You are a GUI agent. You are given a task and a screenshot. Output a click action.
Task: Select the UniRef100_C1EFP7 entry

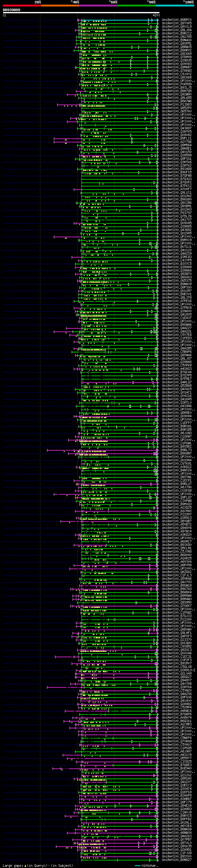tap(177, 423)
